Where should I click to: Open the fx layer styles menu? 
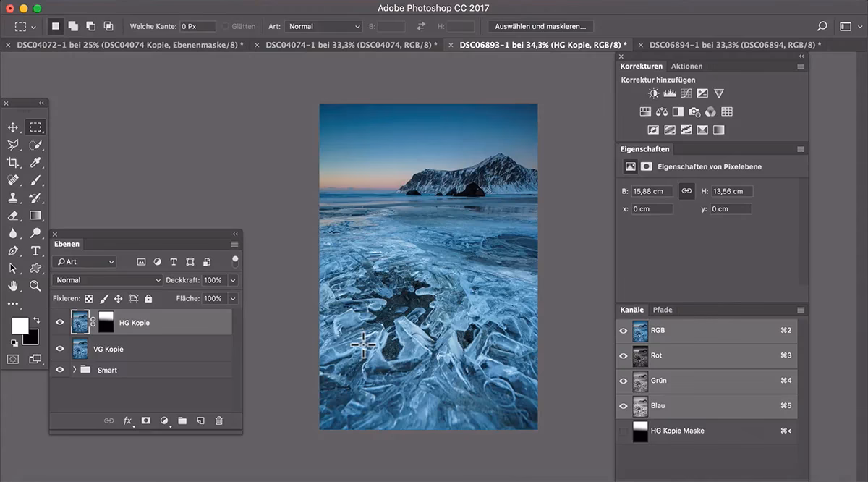tap(127, 420)
